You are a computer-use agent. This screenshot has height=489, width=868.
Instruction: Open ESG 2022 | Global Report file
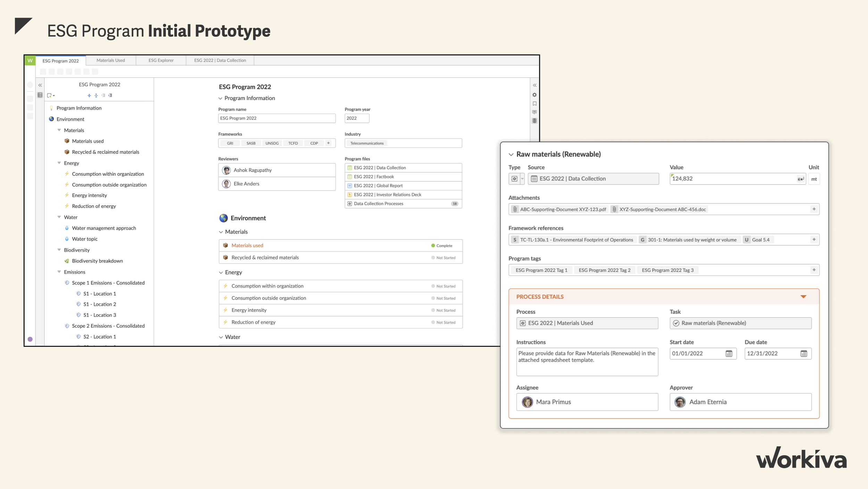pyautogui.click(x=403, y=186)
